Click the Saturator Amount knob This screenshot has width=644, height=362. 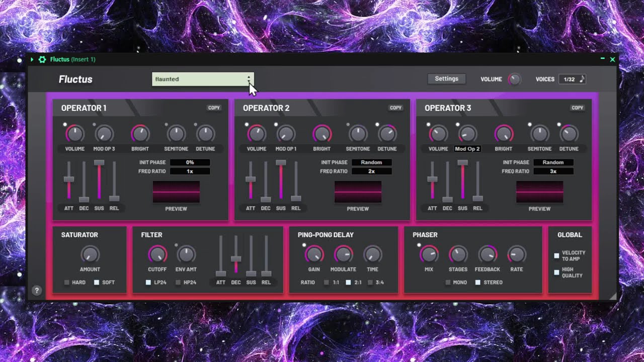tap(90, 254)
